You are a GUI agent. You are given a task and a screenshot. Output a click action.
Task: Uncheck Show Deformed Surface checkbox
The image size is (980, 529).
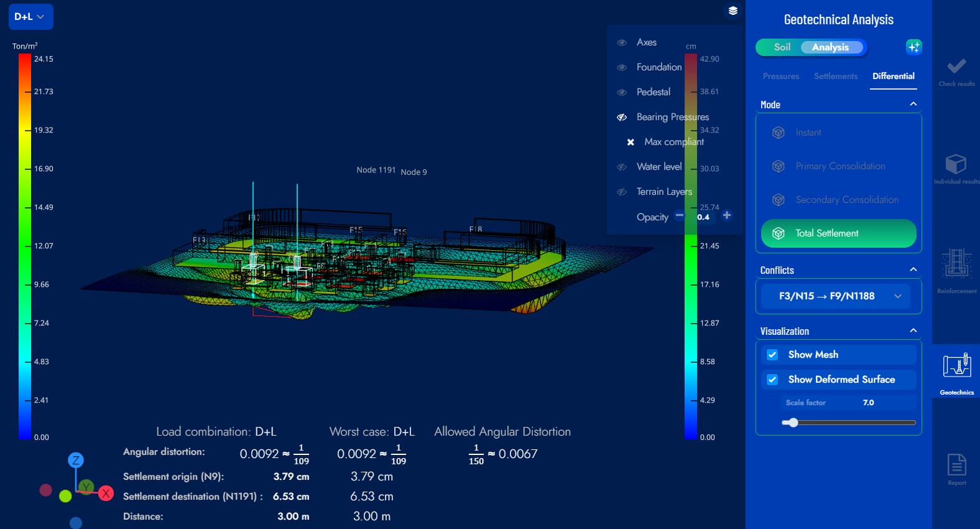pyautogui.click(x=772, y=380)
